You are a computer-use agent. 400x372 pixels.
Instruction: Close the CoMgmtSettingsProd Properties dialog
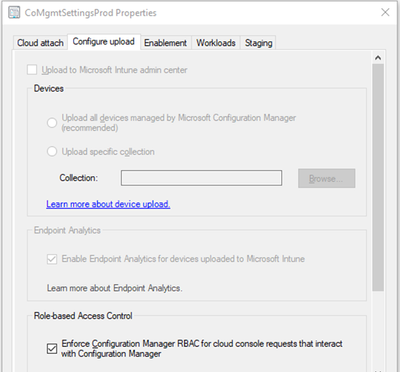pyautogui.click(x=385, y=12)
